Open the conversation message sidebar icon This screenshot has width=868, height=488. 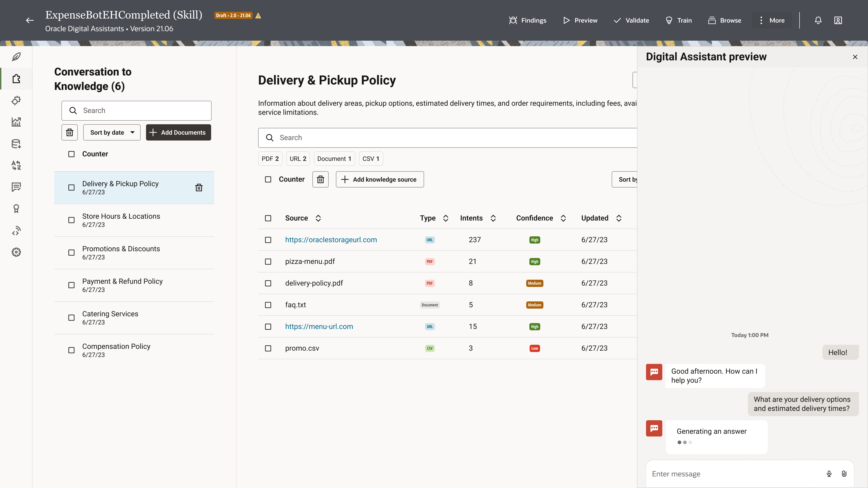(16, 187)
